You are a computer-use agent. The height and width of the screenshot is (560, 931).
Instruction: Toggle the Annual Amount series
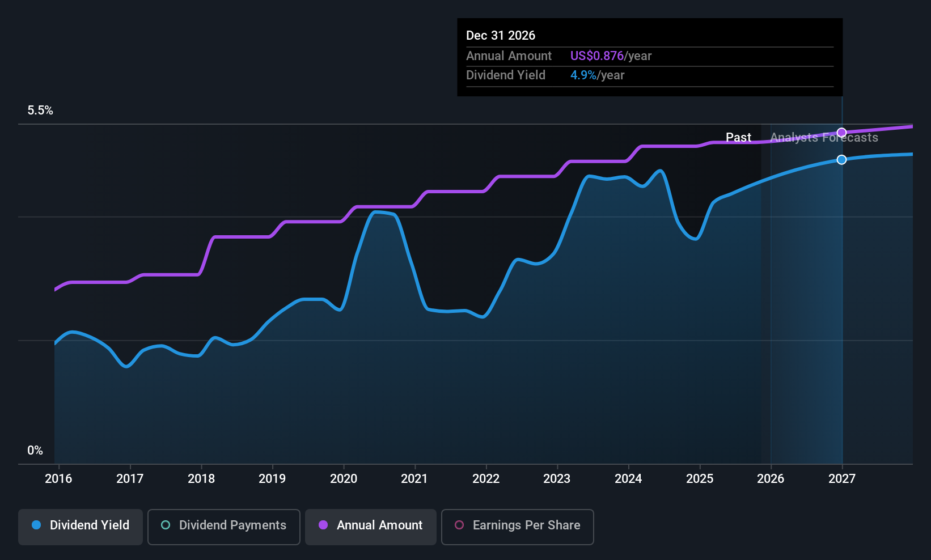click(x=370, y=527)
